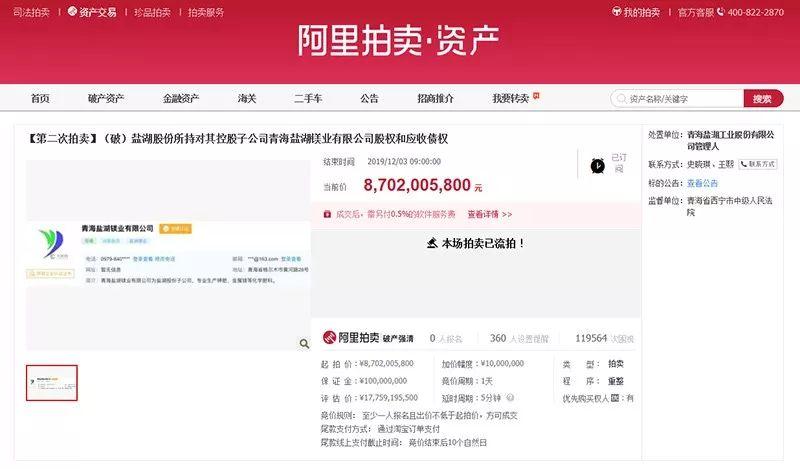Click 0 人报名 count
The width and height of the screenshot is (800, 469).
pos(445,338)
